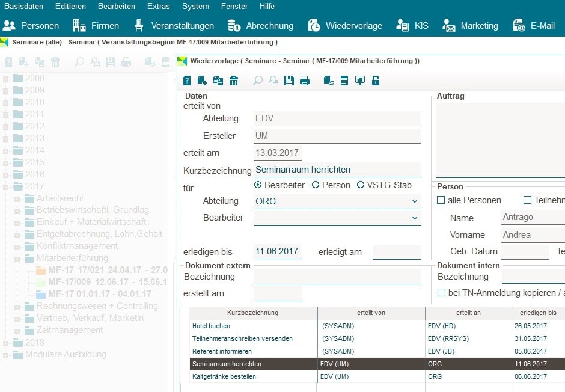Open the Editieren menu
This screenshot has height=392, width=565.
tap(71, 6)
